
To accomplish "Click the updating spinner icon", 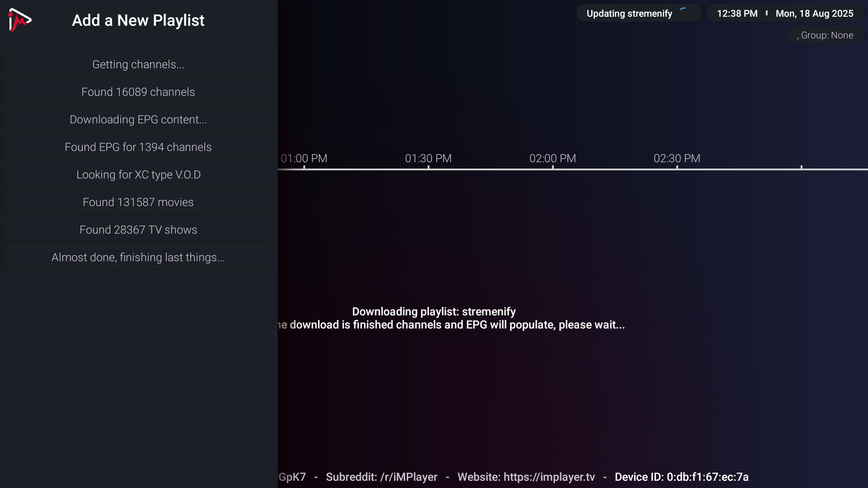I will (x=684, y=12).
